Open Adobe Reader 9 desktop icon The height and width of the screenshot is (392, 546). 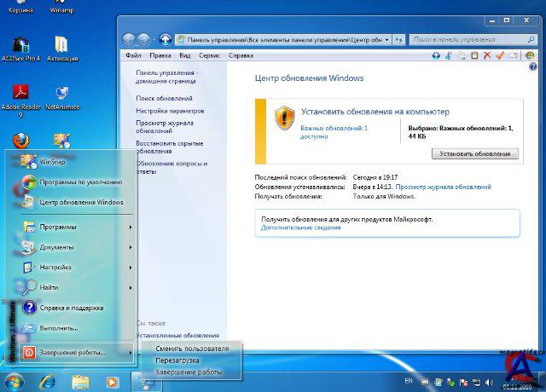click(20, 94)
